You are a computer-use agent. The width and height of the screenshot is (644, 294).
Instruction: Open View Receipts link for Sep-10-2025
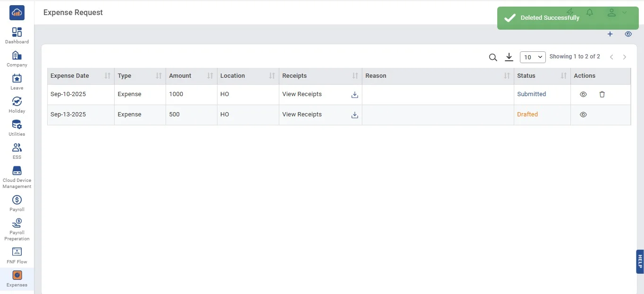click(302, 94)
